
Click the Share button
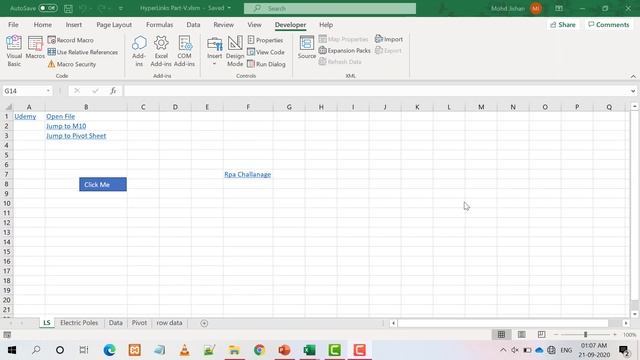[563, 25]
